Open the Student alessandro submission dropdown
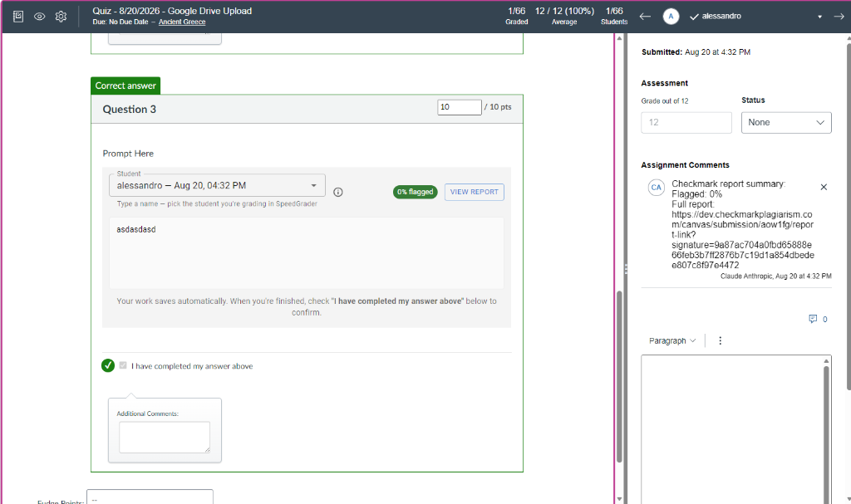Screen dimensions: 851x504 click(217, 185)
